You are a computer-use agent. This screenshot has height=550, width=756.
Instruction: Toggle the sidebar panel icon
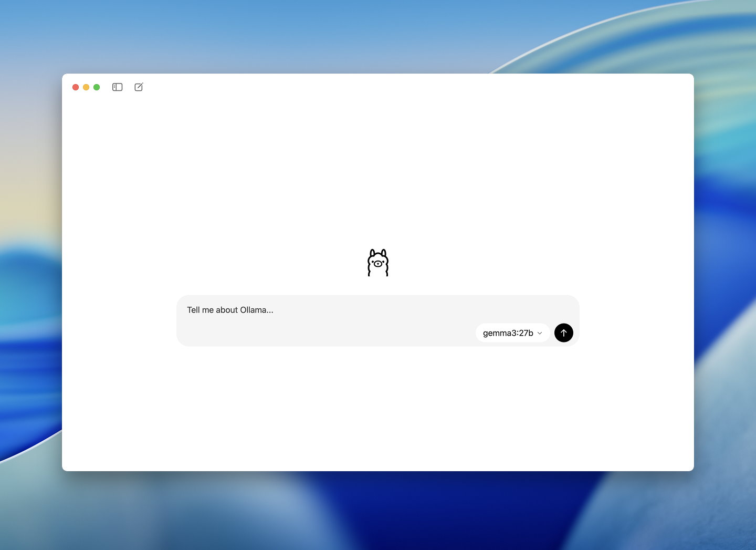(x=117, y=87)
